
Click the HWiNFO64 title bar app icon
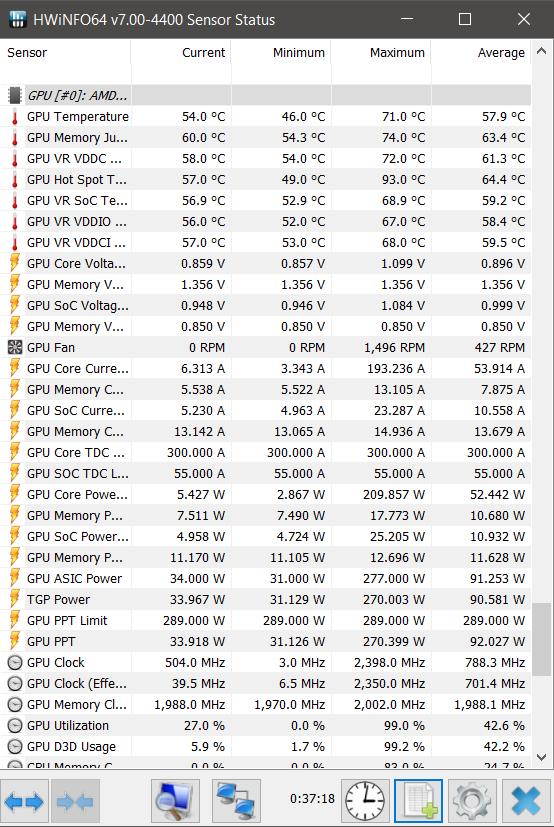[18, 20]
